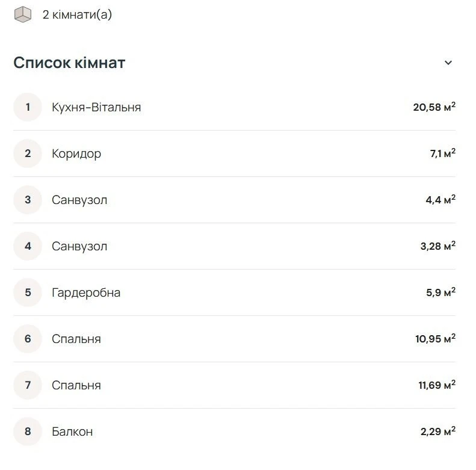
Task: Click the 2 кімнати(а) text
Action: click(77, 14)
